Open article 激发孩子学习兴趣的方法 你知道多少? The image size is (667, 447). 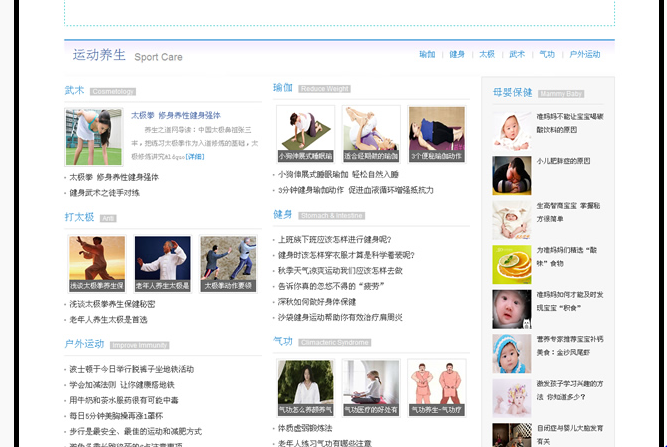(570, 390)
